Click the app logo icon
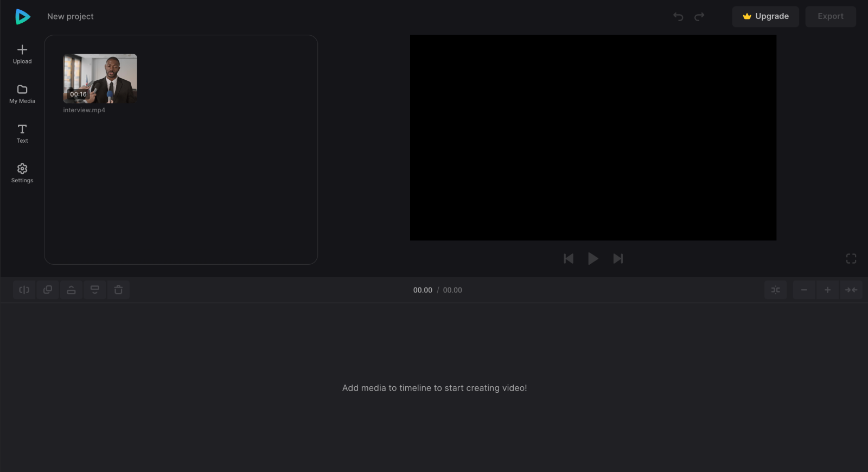Screen dimensions: 868x472 [22, 17]
